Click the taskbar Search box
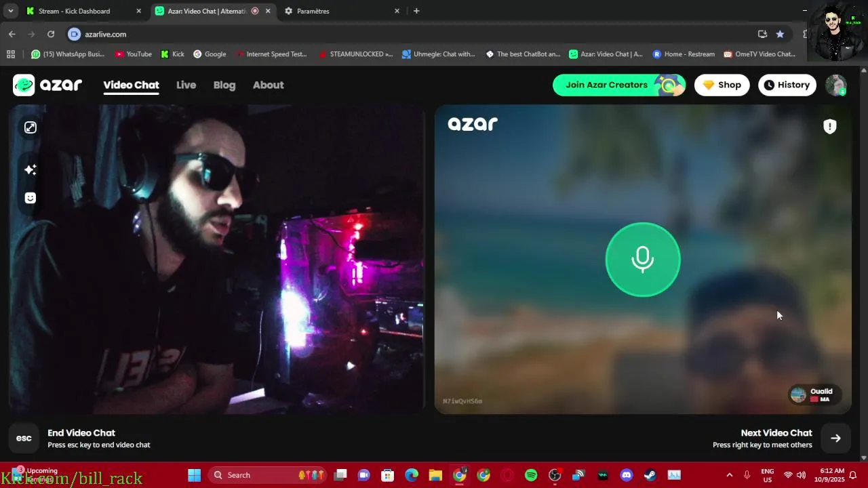 point(268,475)
